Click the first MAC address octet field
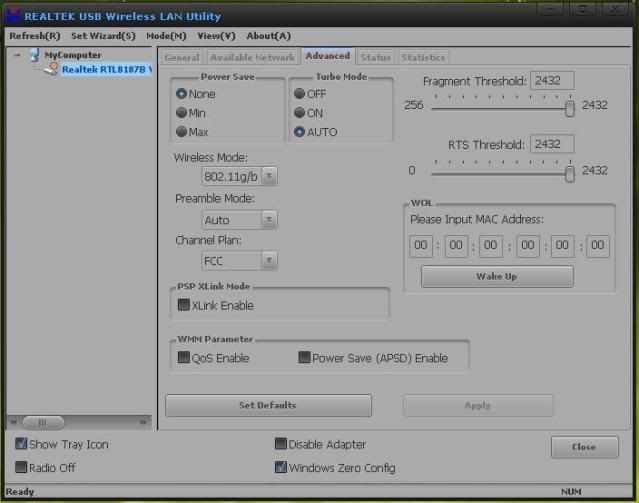639x503 pixels. [x=421, y=246]
